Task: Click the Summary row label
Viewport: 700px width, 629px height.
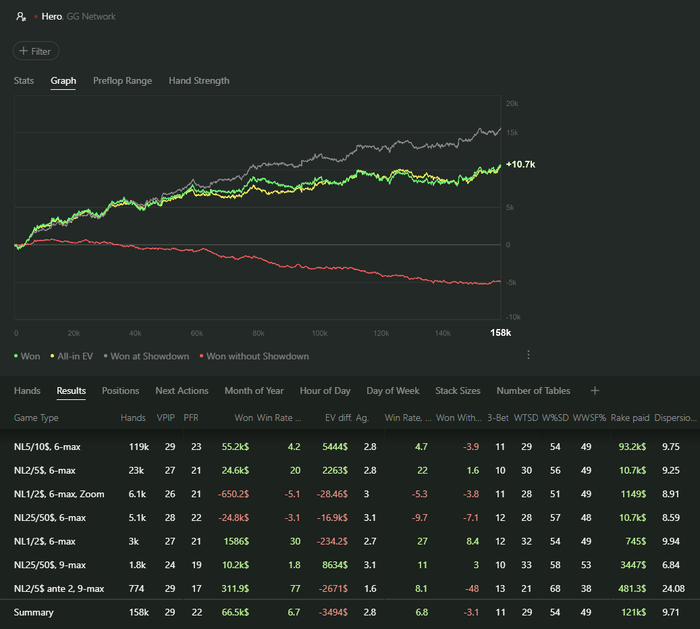Action: (x=33, y=612)
